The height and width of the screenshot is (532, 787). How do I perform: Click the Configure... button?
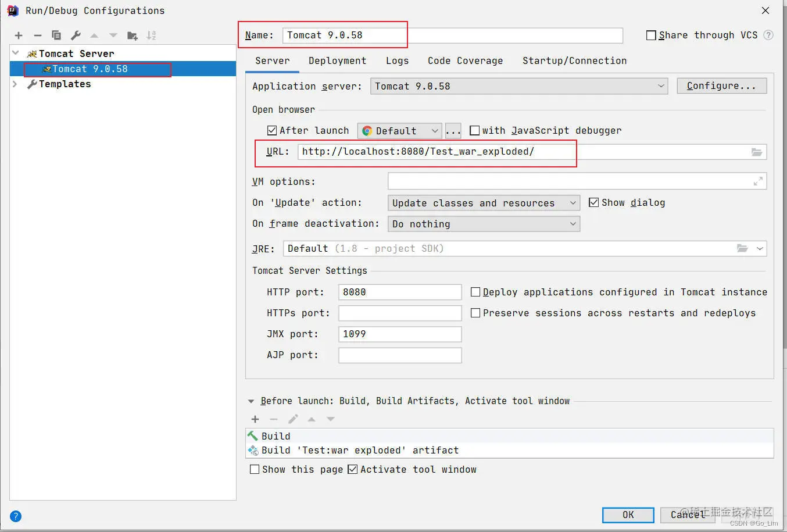pyautogui.click(x=721, y=86)
